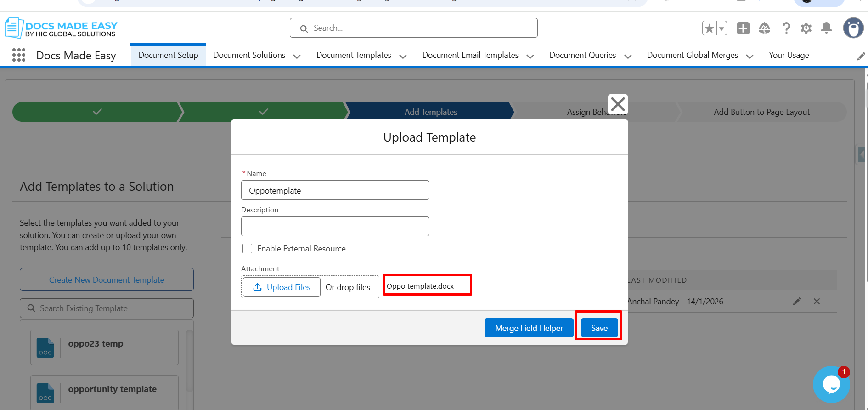
Task: Click the Favorites star icon
Action: click(709, 28)
